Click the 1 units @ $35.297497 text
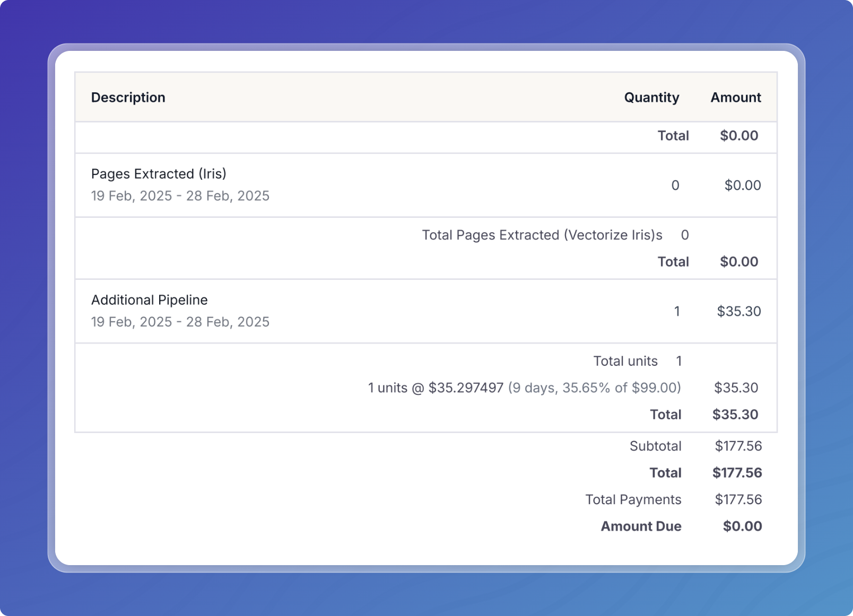853x616 pixels. pyautogui.click(x=436, y=388)
